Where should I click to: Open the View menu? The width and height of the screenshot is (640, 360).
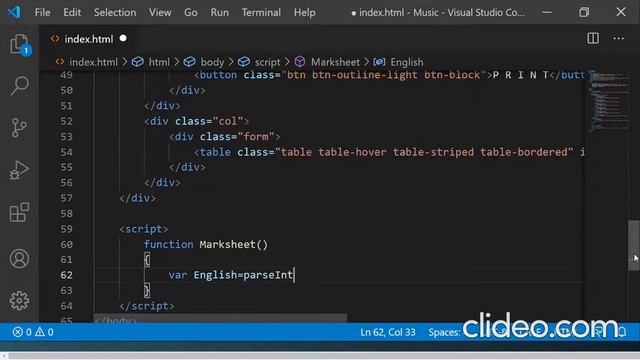[160, 12]
